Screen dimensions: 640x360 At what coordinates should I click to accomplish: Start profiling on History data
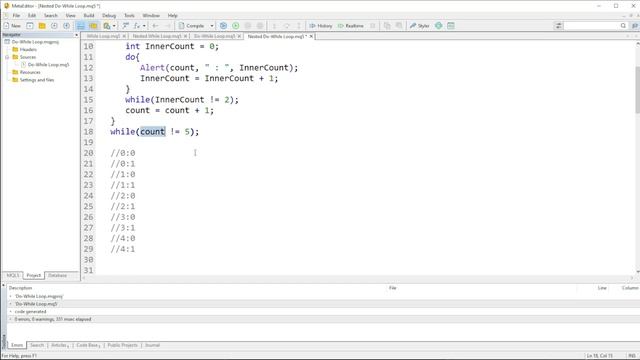coord(321,26)
